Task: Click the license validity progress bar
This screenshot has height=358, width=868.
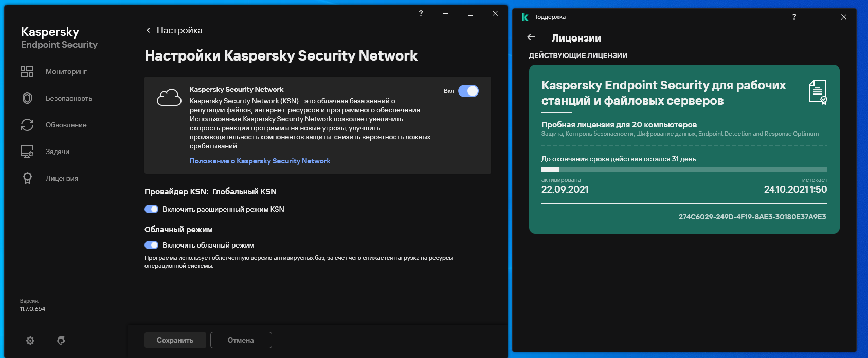Action: coord(684,169)
